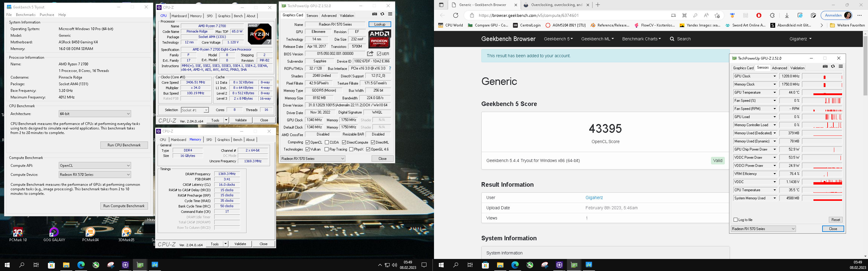Viewport: 868px width, 271px height.
Task: Open Read Aloud icon in address bar
Action: click(706, 15)
